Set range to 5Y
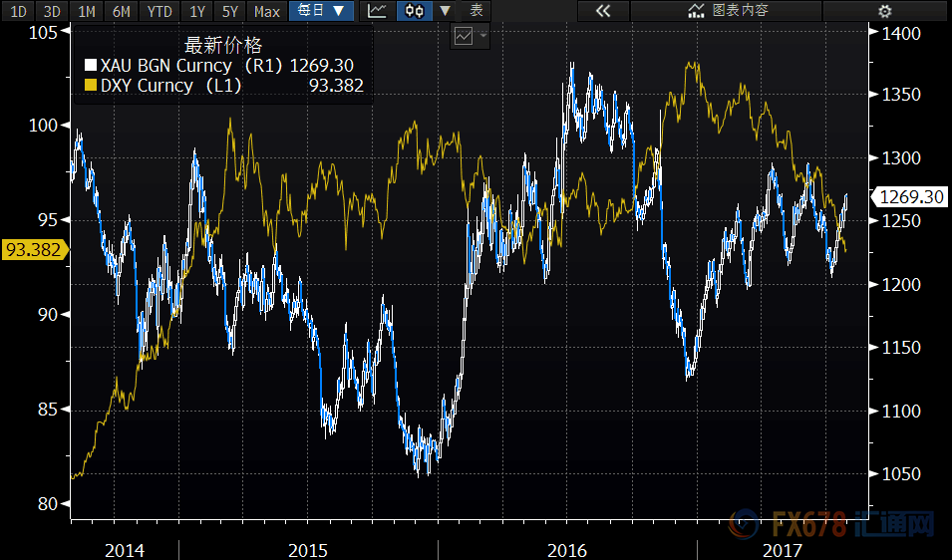 coord(230,11)
